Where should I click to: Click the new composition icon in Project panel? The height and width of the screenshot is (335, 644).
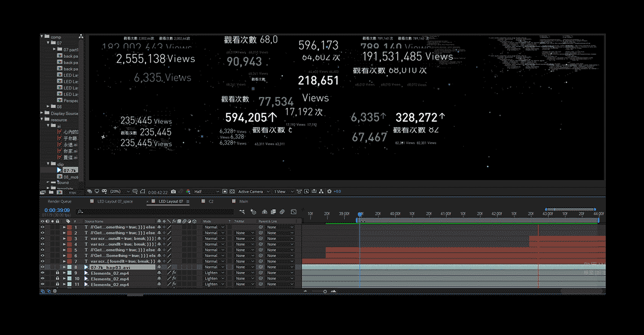[x=60, y=191]
